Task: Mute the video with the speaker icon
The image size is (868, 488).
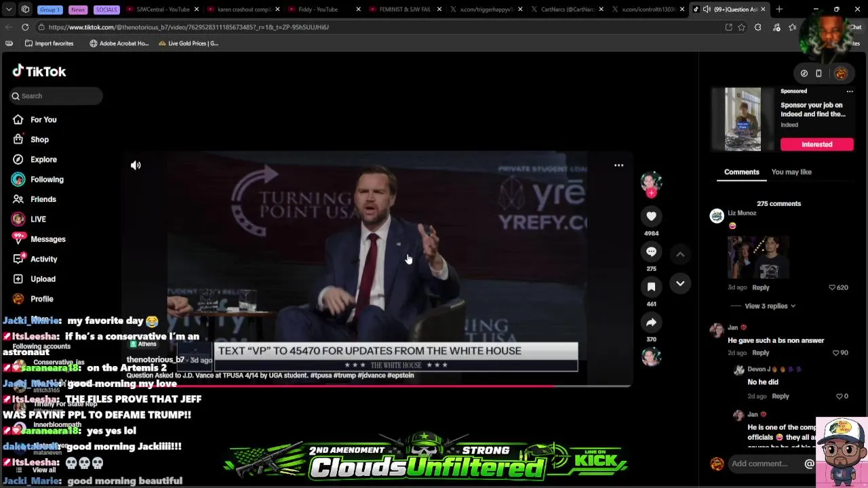Action: tap(136, 165)
